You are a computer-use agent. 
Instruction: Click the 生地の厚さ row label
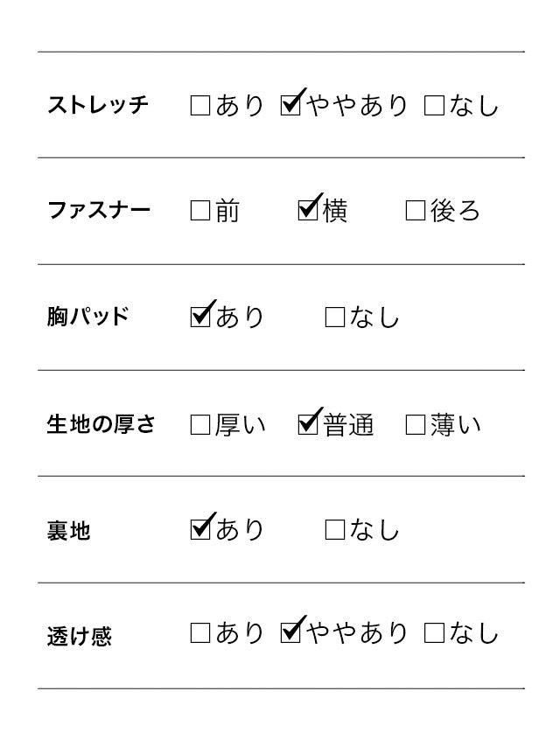101,425
